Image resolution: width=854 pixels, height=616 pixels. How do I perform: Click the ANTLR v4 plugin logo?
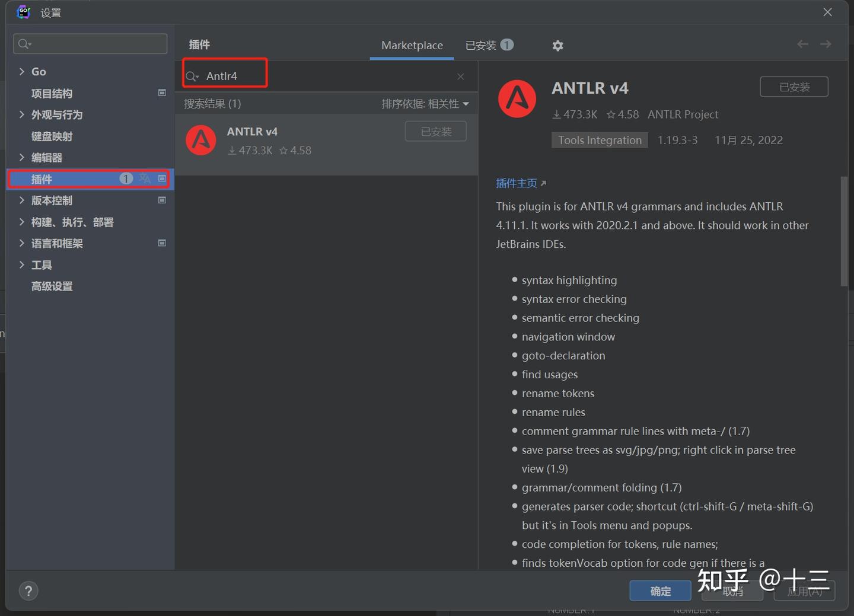517,99
